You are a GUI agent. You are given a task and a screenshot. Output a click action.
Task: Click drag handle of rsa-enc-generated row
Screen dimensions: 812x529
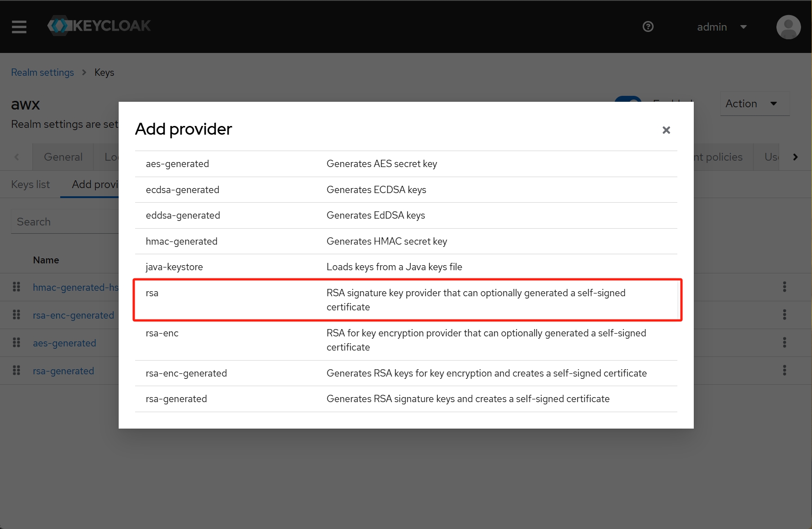click(16, 314)
